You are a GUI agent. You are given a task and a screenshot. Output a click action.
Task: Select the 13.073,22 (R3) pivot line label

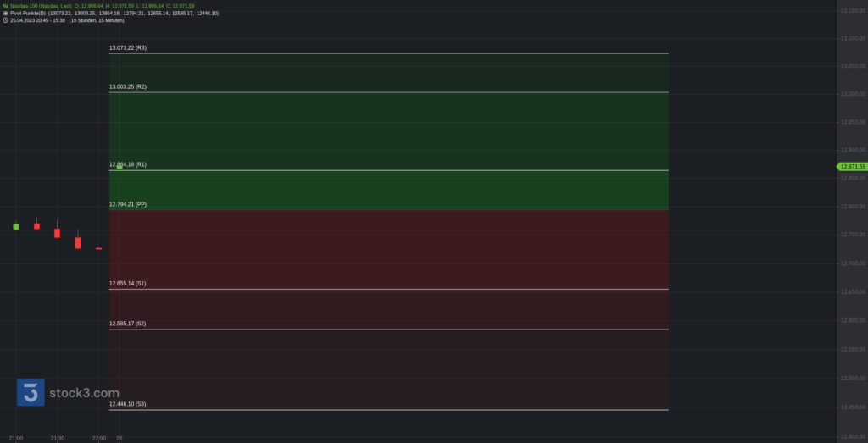[128, 48]
